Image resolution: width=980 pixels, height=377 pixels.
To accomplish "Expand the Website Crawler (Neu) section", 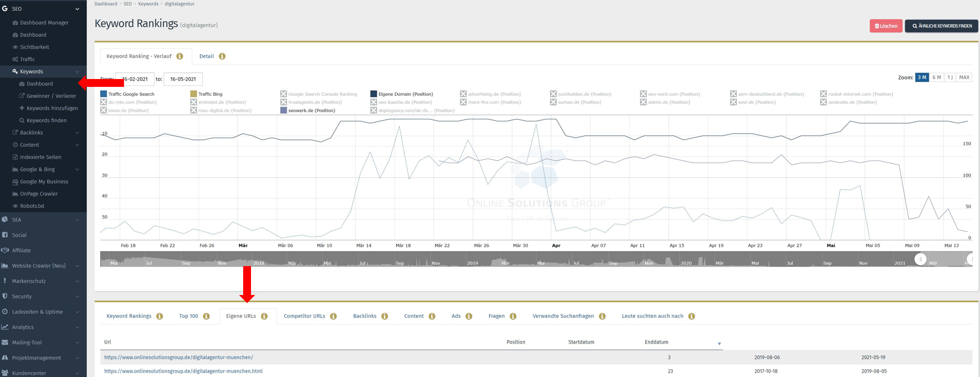I will tap(77, 266).
